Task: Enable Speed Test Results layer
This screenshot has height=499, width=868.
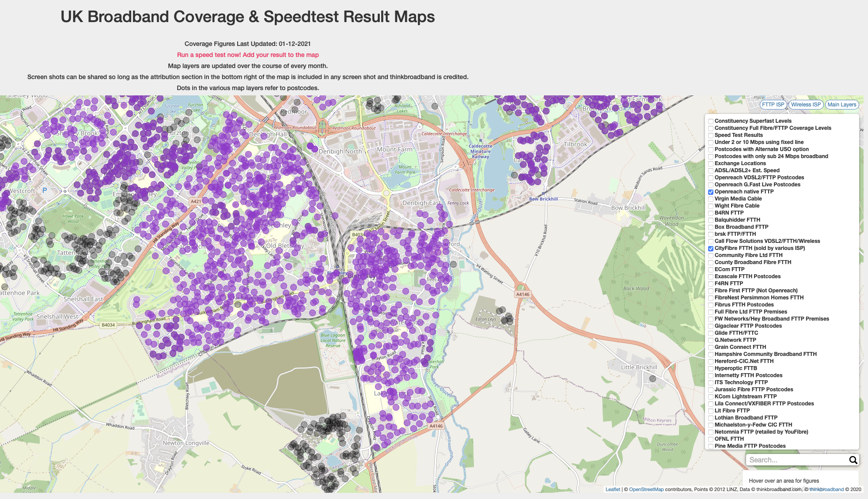Action: 711,135
